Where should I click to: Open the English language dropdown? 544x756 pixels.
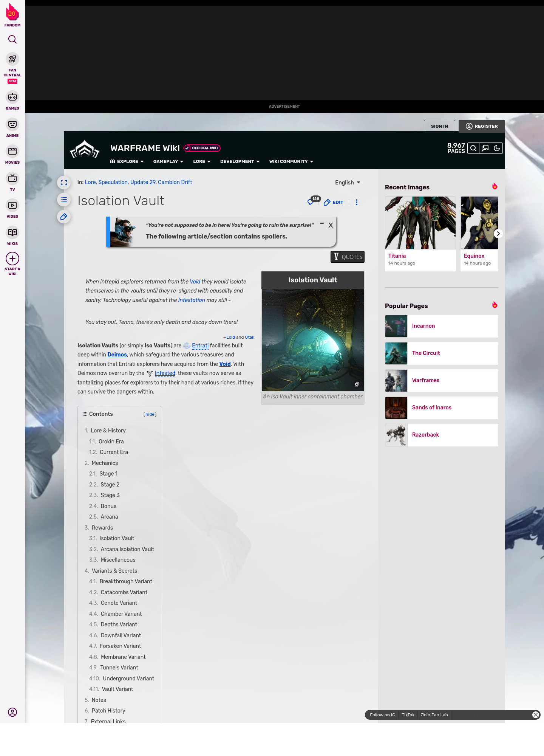tap(348, 183)
